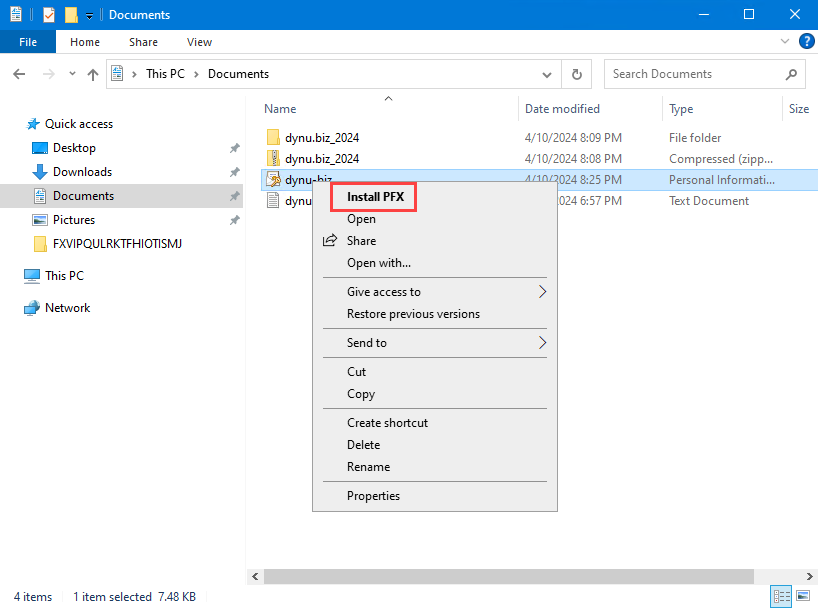818x608 pixels.
Task: Sort by the Date modified column
Action: [562, 109]
